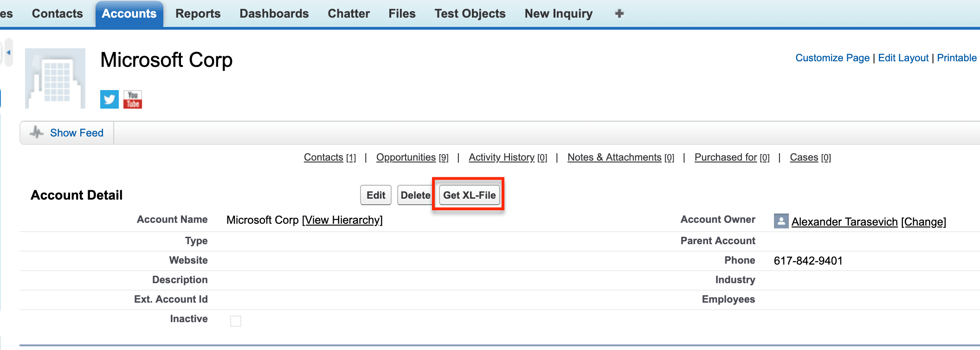Click the Description field label
This screenshot has width=980, height=350.
tap(180, 280)
